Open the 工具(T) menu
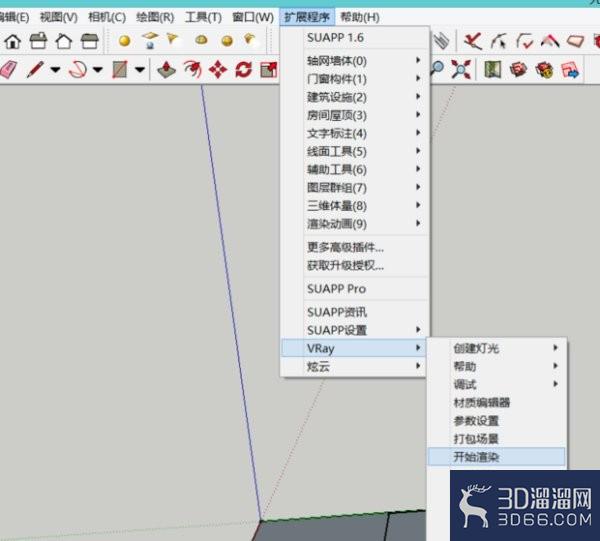The height and width of the screenshot is (541, 600). point(203,17)
